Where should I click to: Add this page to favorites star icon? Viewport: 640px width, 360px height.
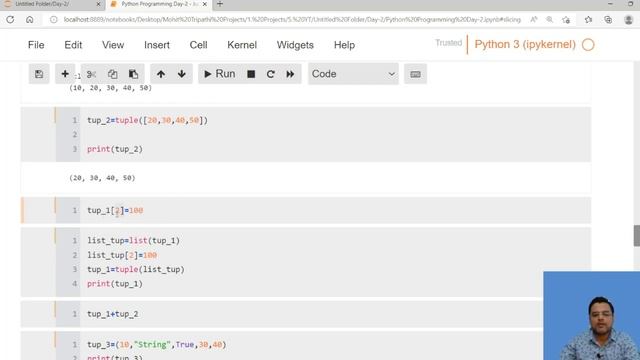tap(566, 20)
